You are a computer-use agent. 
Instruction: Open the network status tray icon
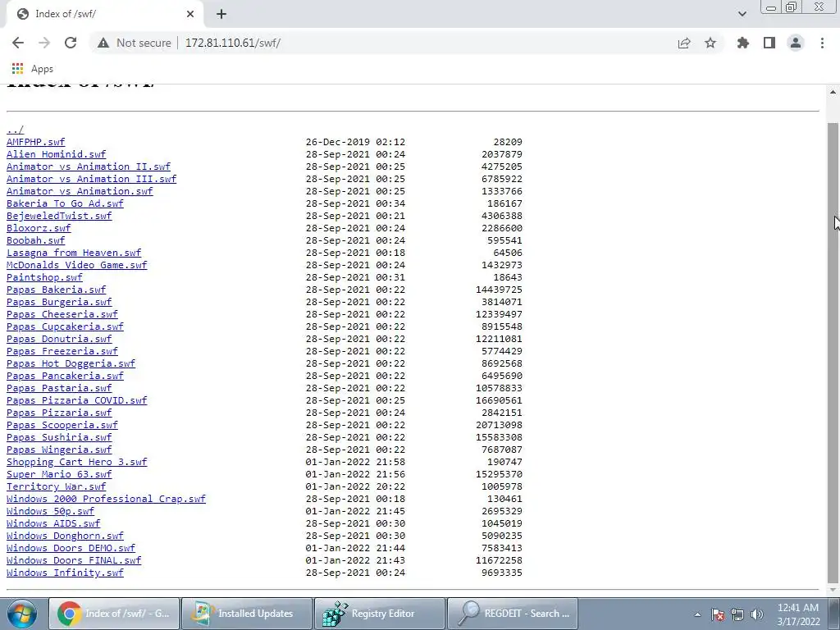(737, 614)
